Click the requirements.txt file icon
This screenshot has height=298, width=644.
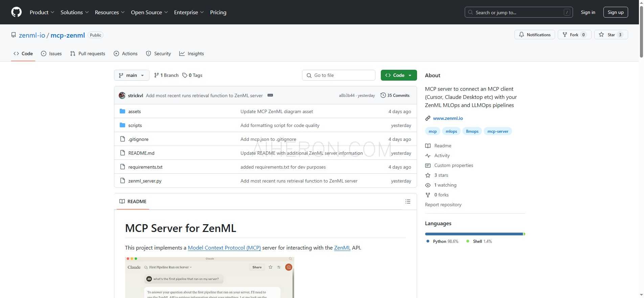coord(122,167)
